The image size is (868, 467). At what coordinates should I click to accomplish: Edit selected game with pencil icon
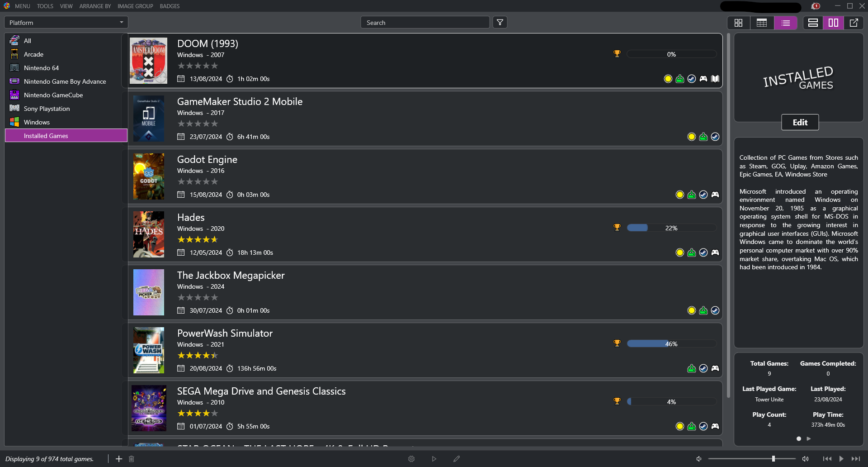pos(457,459)
